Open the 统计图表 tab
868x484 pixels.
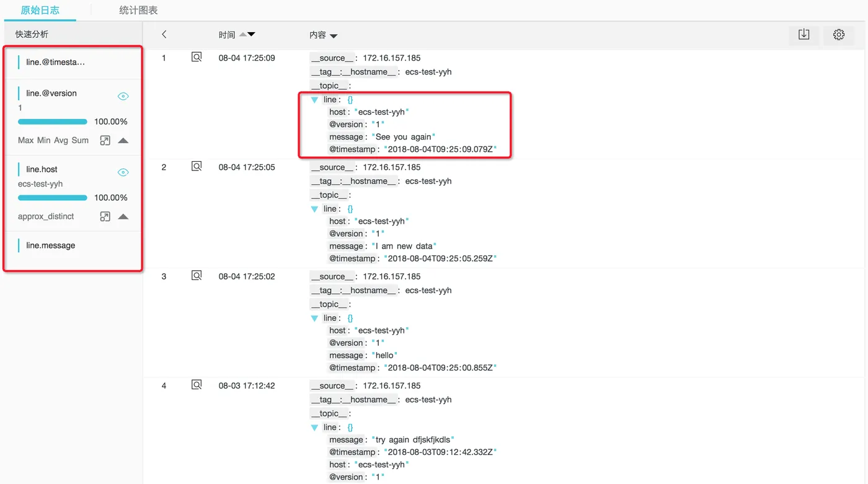pos(138,10)
